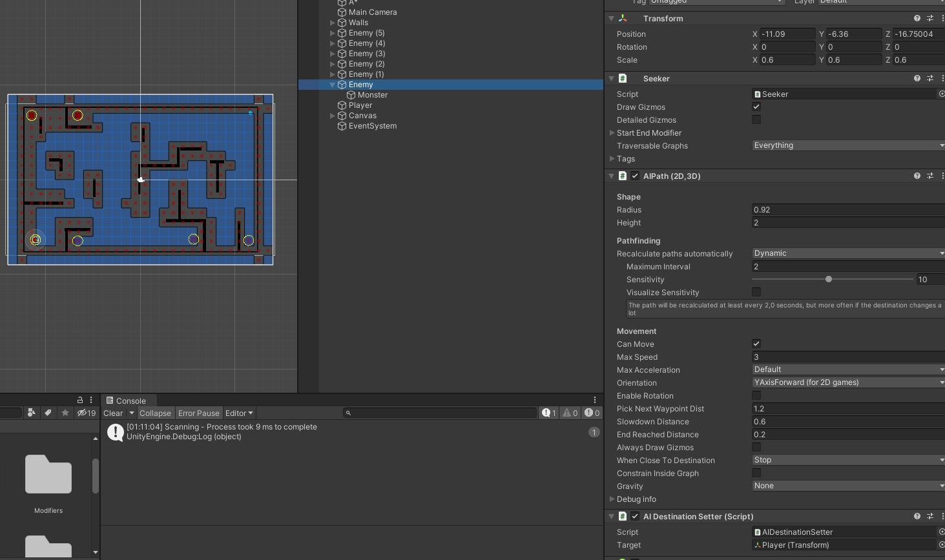Viewport: 945px width, 560px height.
Task: Open Transform component help reference
Action: [917, 19]
